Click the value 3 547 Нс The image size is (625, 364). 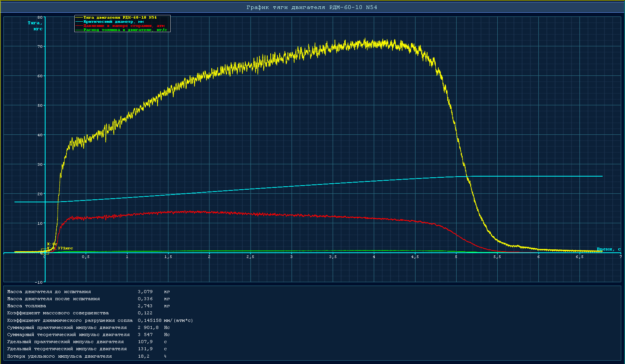point(154,335)
